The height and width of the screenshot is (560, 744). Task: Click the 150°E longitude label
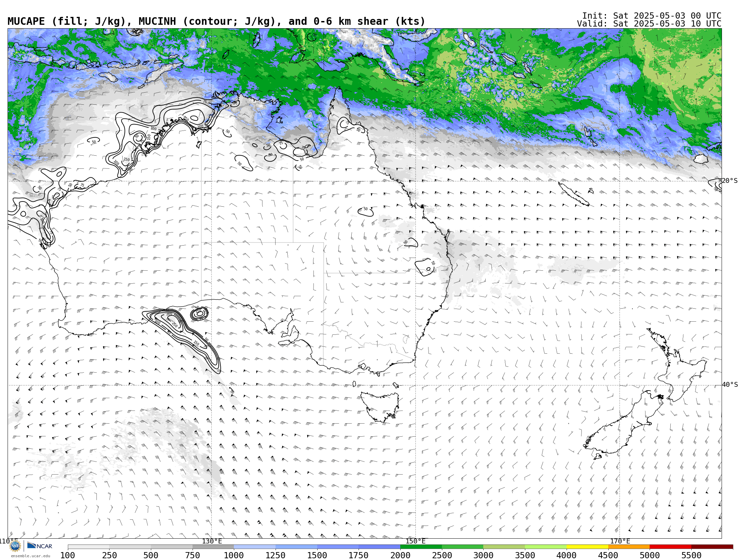click(415, 541)
